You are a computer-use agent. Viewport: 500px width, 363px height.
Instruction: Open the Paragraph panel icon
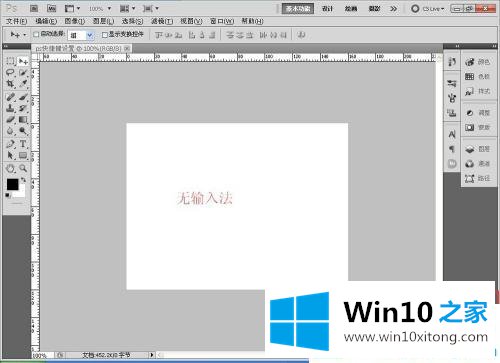click(452, 149)
